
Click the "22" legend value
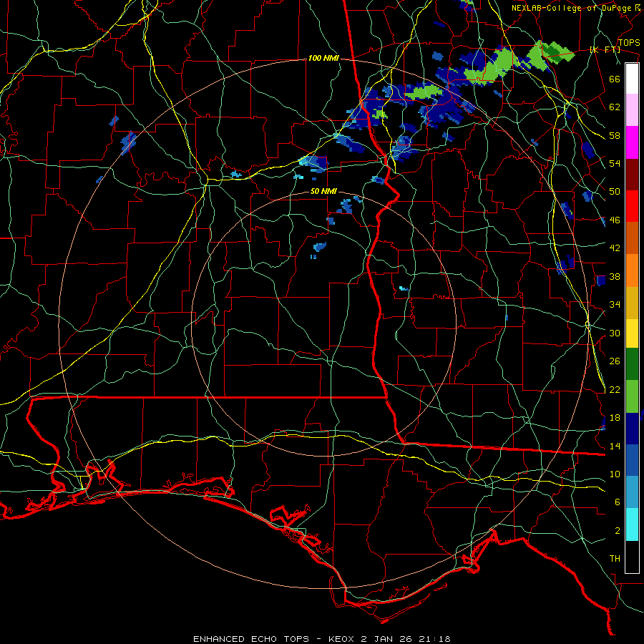[615, 390]
